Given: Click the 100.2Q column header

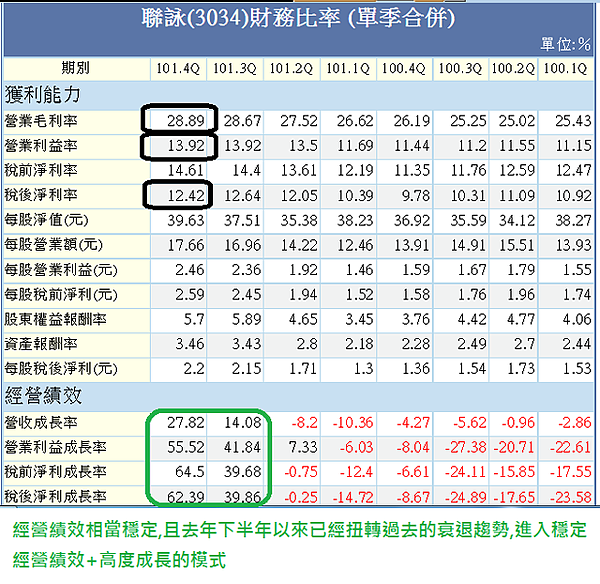Looking at the screenshot, I should tap(513, 69).
